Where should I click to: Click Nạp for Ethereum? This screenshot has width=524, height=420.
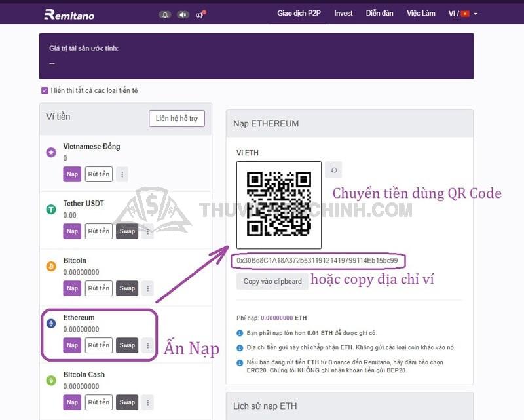pyautogui.click(x=72, y=345)
